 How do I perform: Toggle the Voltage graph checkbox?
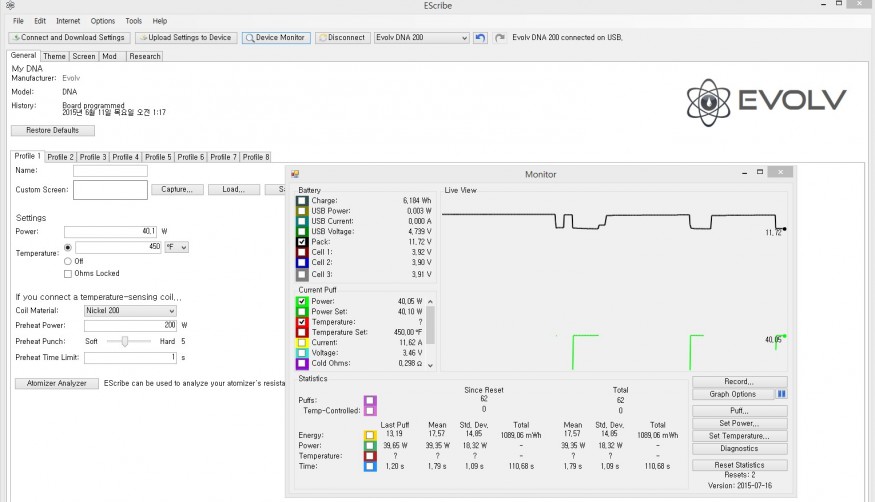[302, 353]
